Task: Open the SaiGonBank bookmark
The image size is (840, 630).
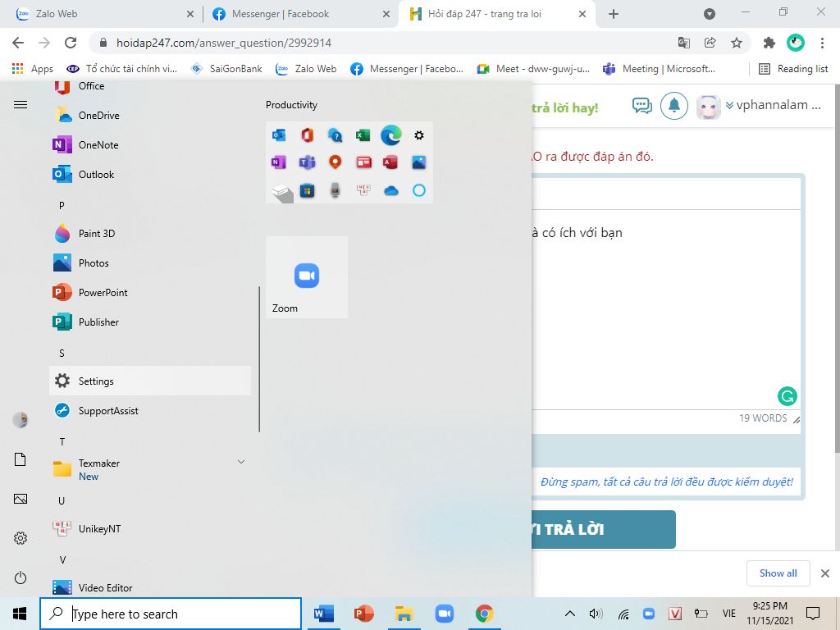Action: pos(226,69)
